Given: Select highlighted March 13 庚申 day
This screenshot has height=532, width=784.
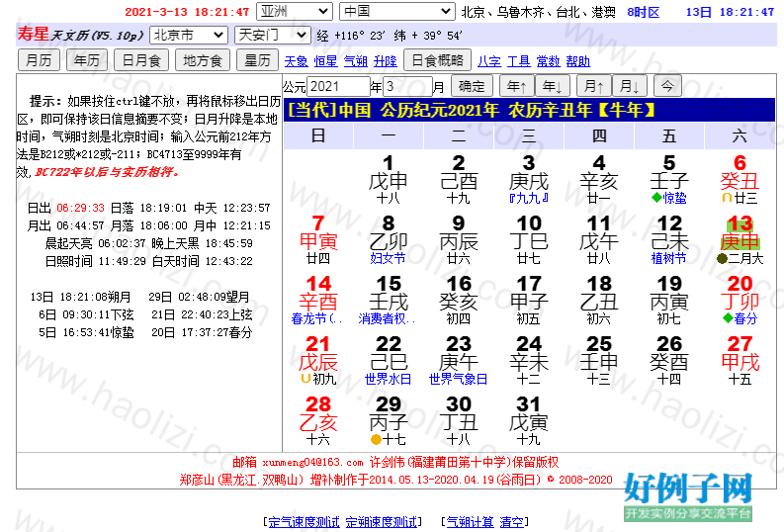Looking at the screenshot, I should pos(740,239).
